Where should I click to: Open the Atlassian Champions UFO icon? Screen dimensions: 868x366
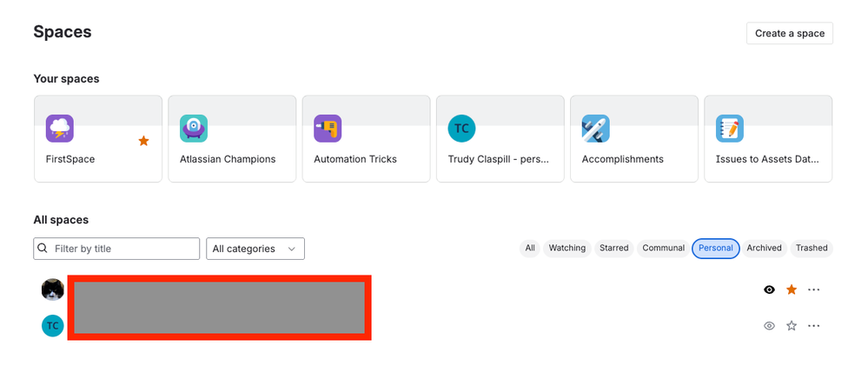coord(194,129)
